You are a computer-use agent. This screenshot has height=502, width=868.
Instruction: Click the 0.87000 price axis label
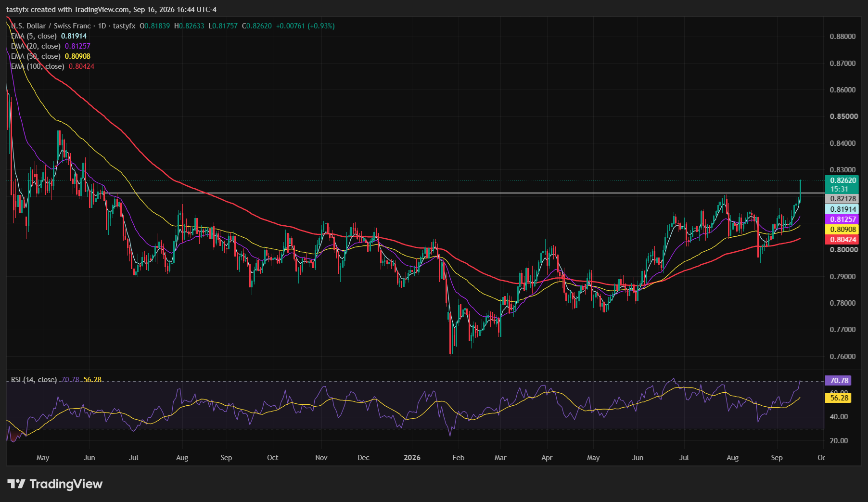[x=843, y=64]
